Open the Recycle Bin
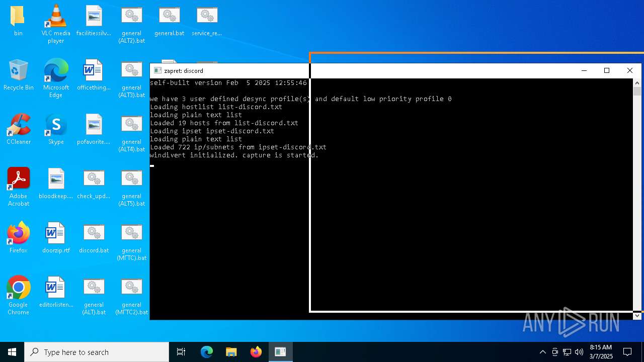Screen dimensions: 644x362 [18, 74]
